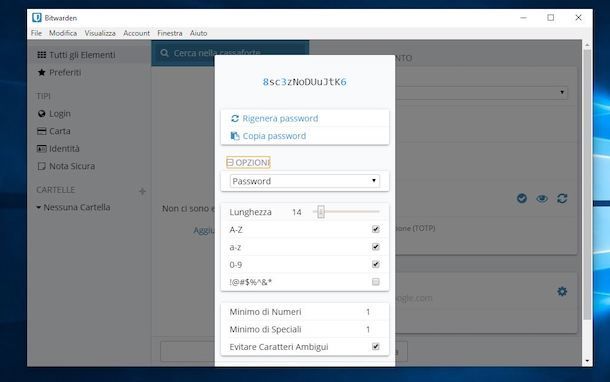Click the vertical scrollbar track on the window's right edge

(x=587, y=202)
